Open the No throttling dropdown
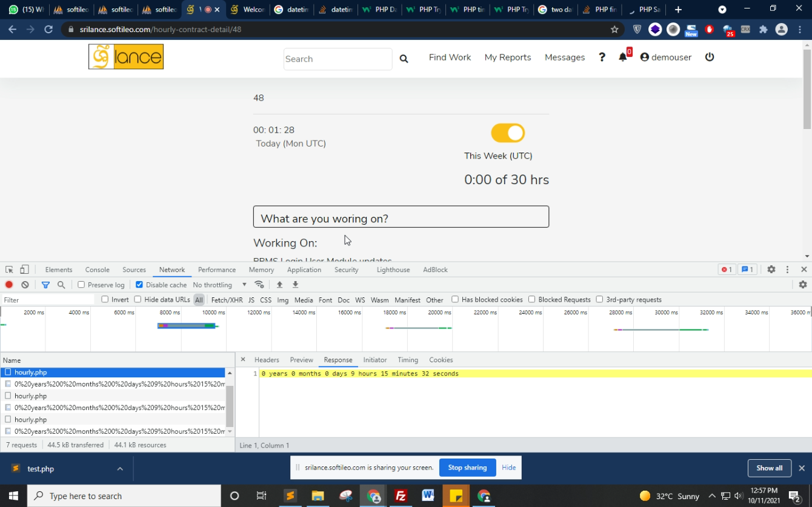The image size is (812, 507). pos(219,285)
